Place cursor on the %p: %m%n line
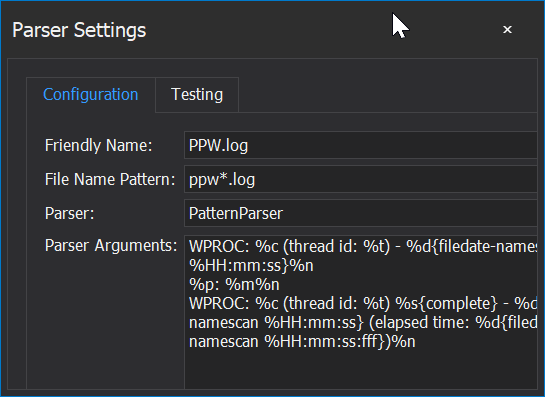The height and width of the screenshot is (397, 545). click(x=234, y=285)
